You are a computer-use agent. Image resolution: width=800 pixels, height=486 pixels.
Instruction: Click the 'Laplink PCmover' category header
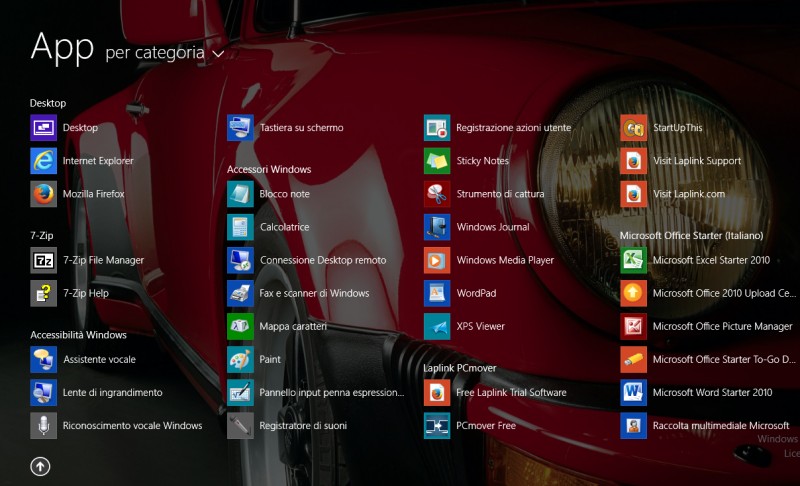460,368
